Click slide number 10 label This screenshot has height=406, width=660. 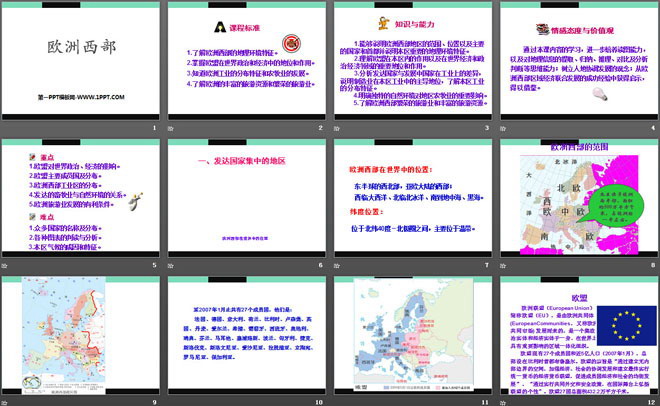319,402
